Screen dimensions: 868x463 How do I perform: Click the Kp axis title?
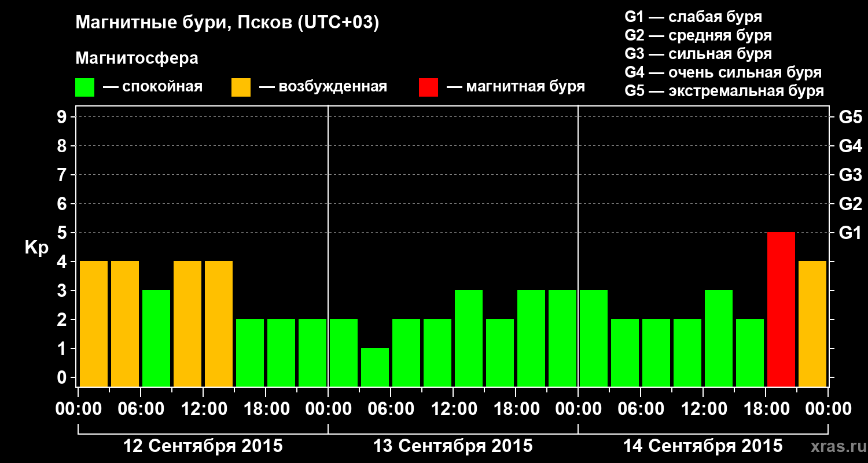pos(36,248)
